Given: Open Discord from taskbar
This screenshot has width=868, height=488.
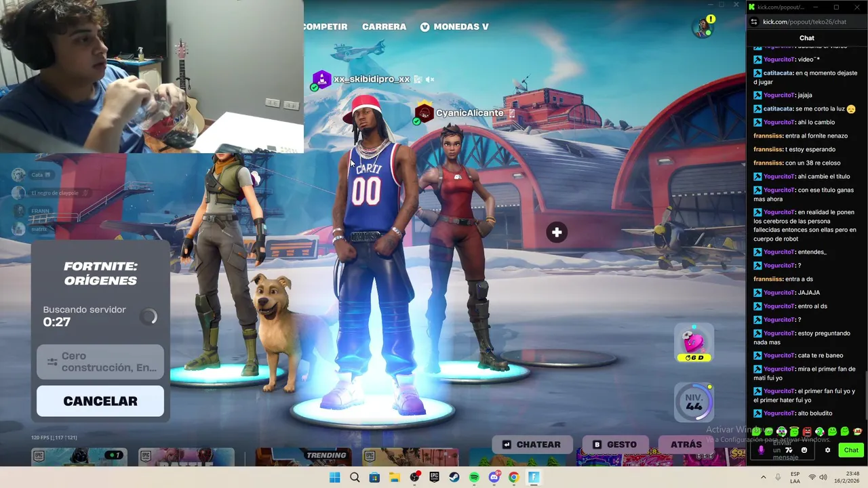Looking at the screenshot, I should click(494, 478).
